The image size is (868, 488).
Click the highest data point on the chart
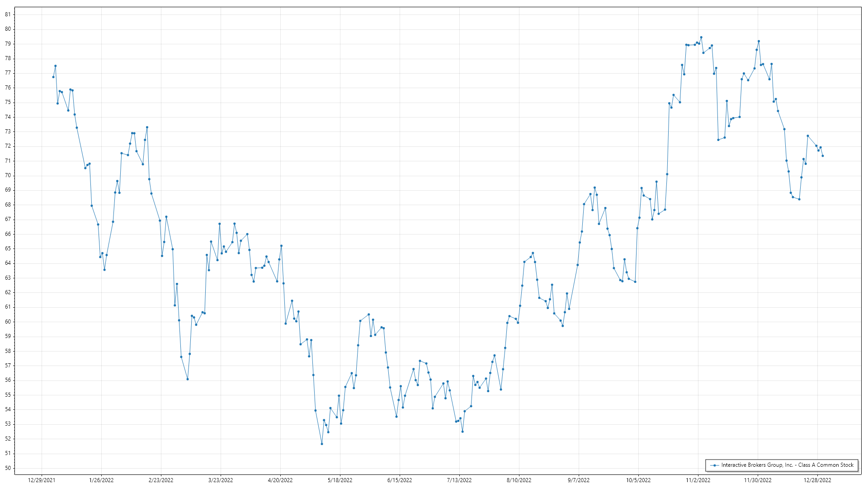(701, 38)
